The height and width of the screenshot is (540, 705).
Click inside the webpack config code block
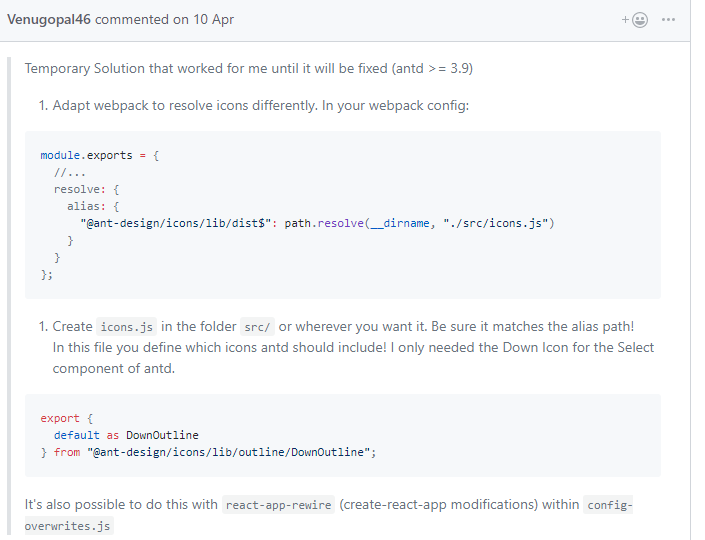[343, 215]
